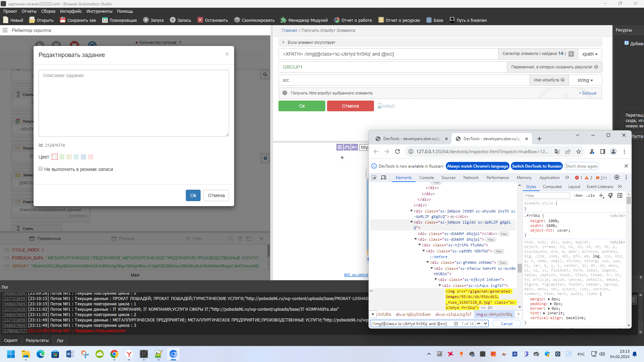Click the Database (База) icon in toolbar
This screenshot has width=644, height=362.
(429, 20)
